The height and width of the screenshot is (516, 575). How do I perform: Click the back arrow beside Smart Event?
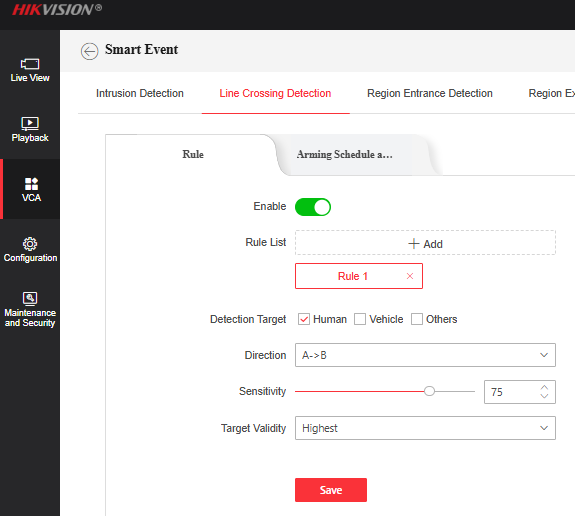coord(89,51)
